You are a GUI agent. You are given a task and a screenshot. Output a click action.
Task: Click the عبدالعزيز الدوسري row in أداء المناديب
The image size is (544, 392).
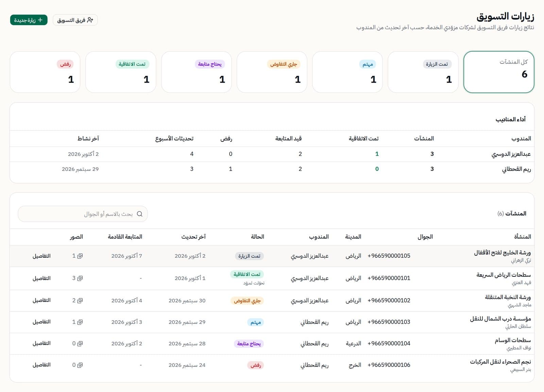click(272, 154)
